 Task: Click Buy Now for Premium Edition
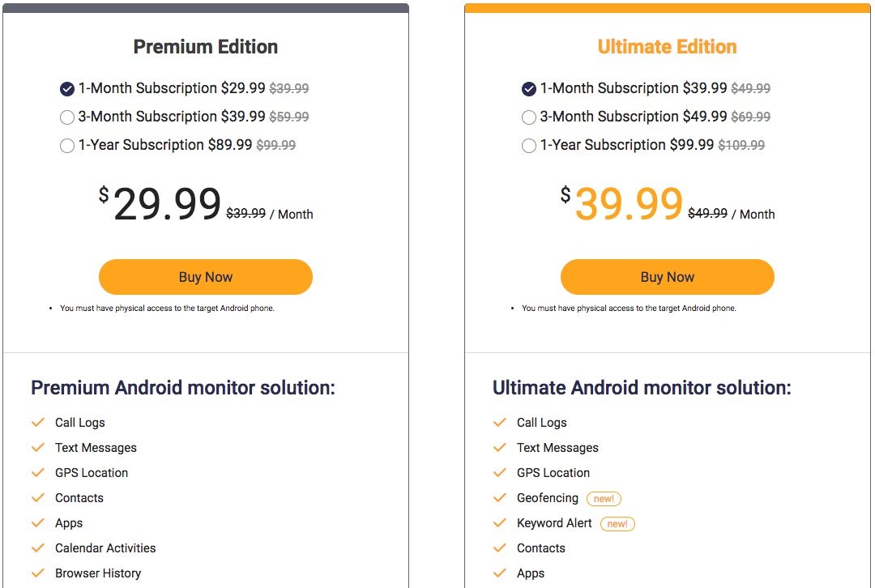205,277
